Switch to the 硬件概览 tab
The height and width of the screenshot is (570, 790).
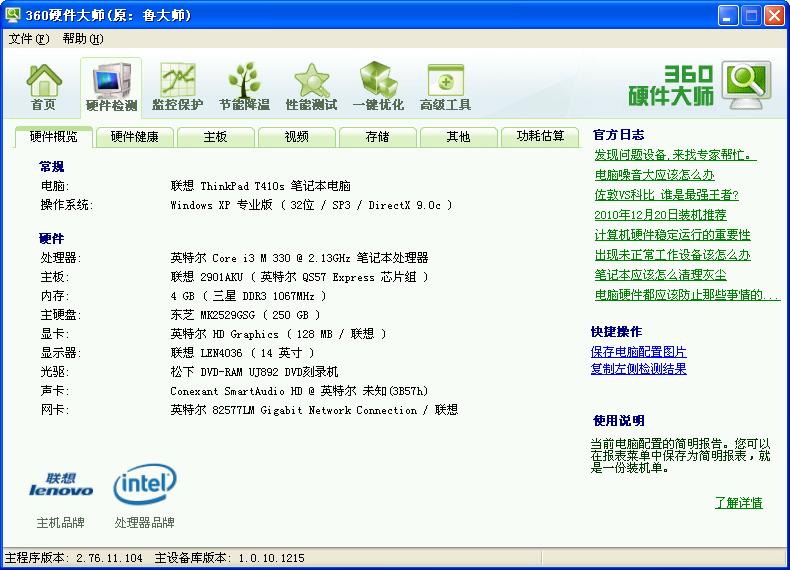pyautogui.click(x=54, y=137)
